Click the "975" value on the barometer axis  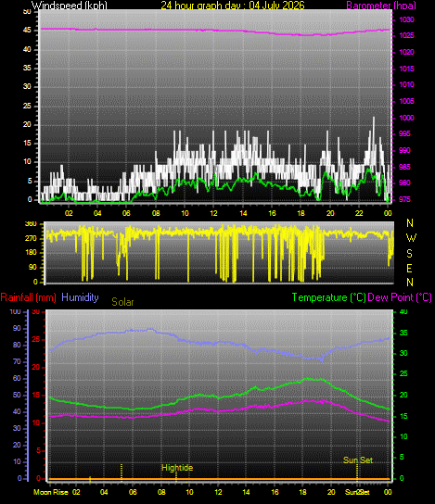click(x=404, y=199)
